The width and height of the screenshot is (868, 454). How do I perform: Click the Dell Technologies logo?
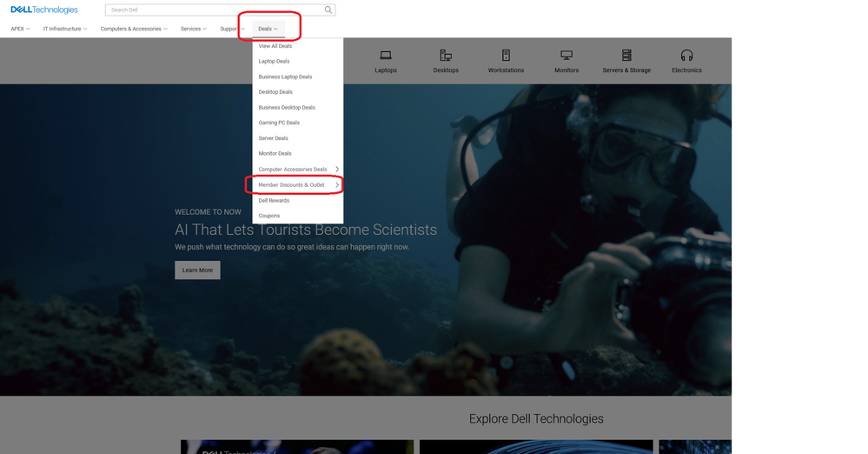tap(43, 10)
